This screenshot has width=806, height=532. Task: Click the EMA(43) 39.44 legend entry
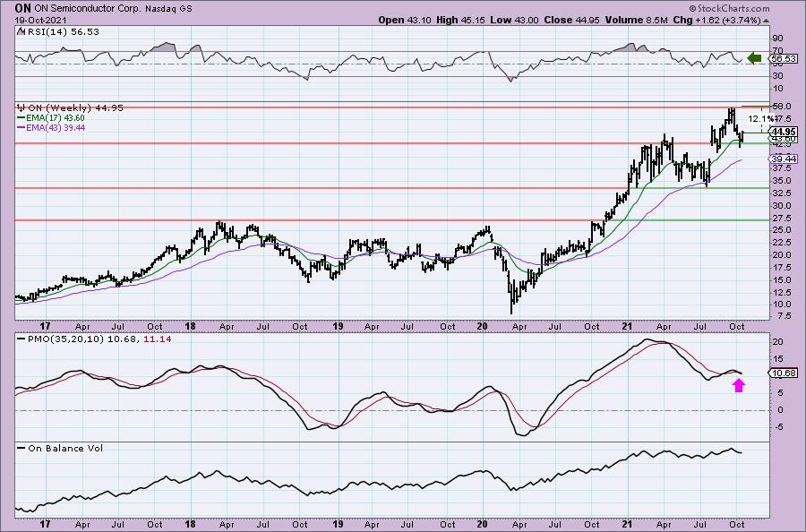tap(56, 127)
